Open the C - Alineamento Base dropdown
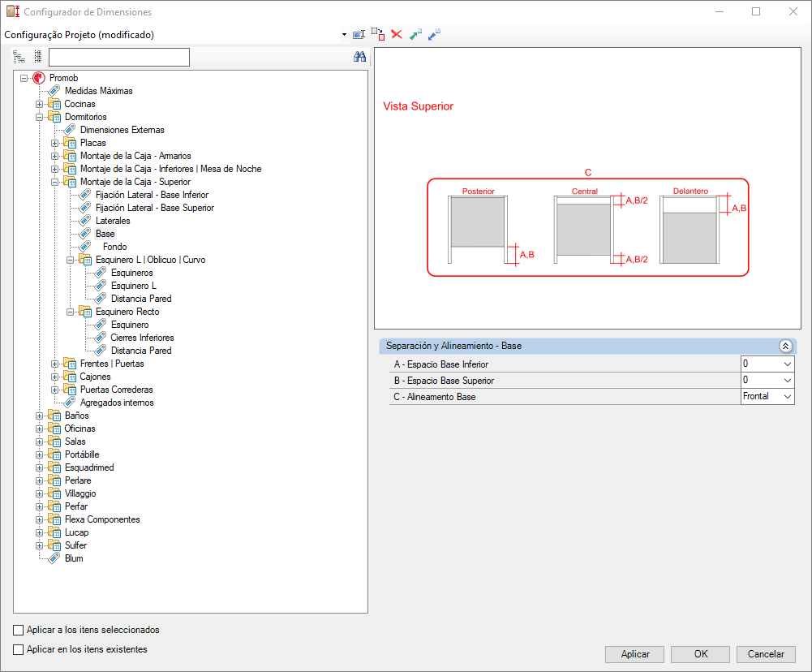The width and height of the screenshot is (812, 672). pyautogui.click(x=787, y=396)
